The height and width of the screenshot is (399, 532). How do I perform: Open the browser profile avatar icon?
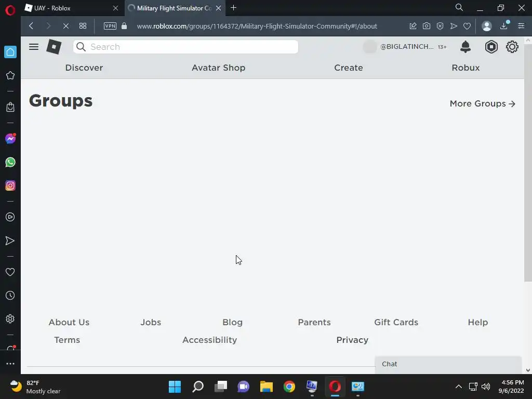pyautogui.click(x=487, y=26)
